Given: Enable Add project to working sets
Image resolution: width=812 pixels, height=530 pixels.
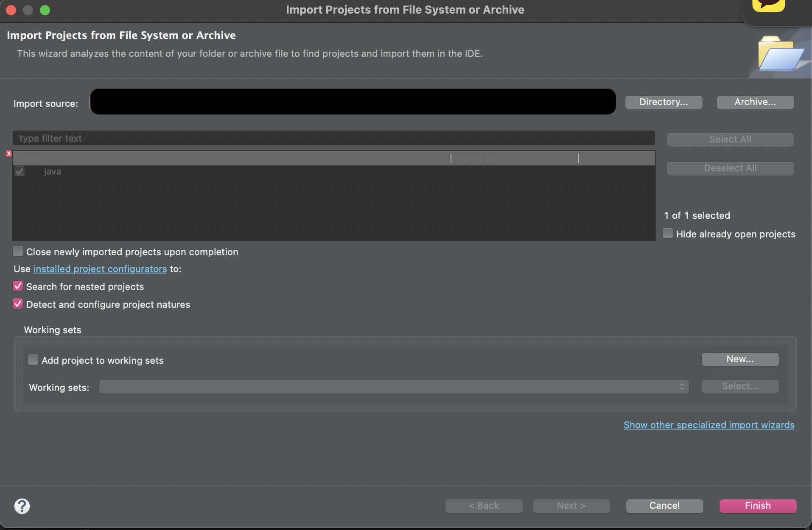Looking at the screenshot, I should 33,360.
